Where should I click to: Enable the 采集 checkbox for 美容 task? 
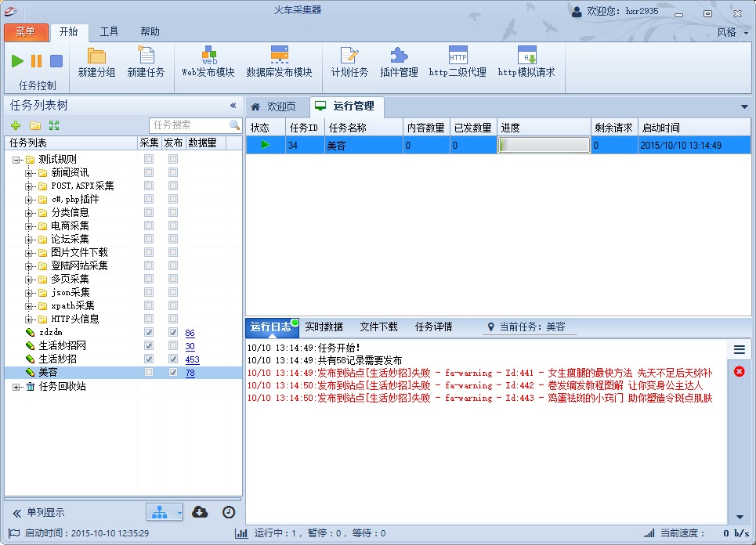[x=149, y=373]
